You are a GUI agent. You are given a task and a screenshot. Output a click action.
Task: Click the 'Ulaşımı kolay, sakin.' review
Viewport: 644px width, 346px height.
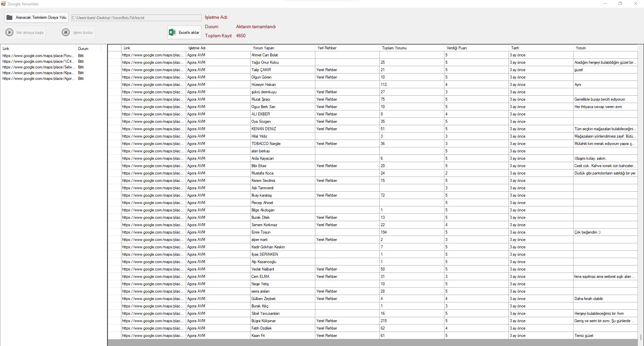(605, 158)
